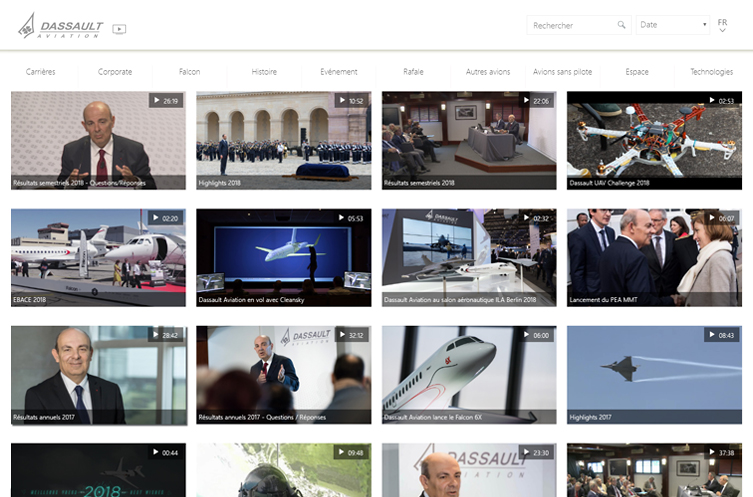This screenshot has width=753, height=497.
Task: Open the EBACE 2018 title link
Action: coord(29,300)
